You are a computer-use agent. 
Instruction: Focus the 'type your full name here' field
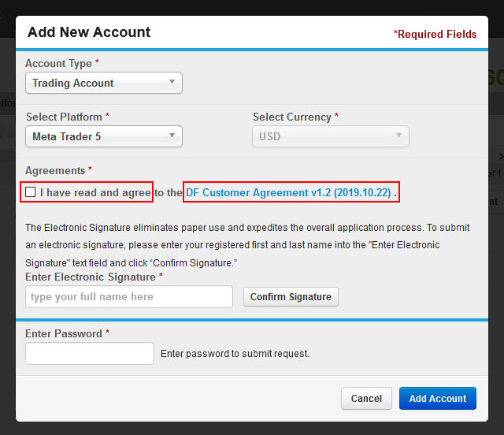(x=129, y=296)
